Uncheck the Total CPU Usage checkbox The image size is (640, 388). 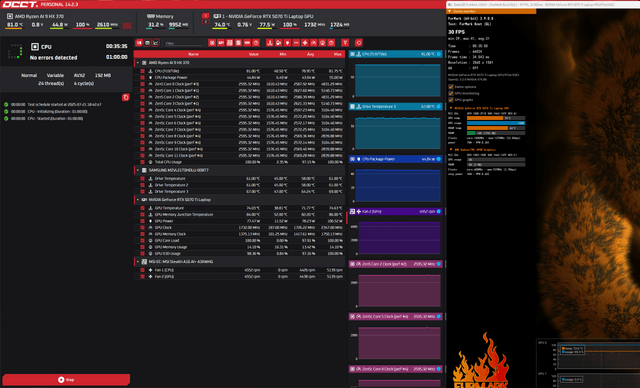[142, 162]
